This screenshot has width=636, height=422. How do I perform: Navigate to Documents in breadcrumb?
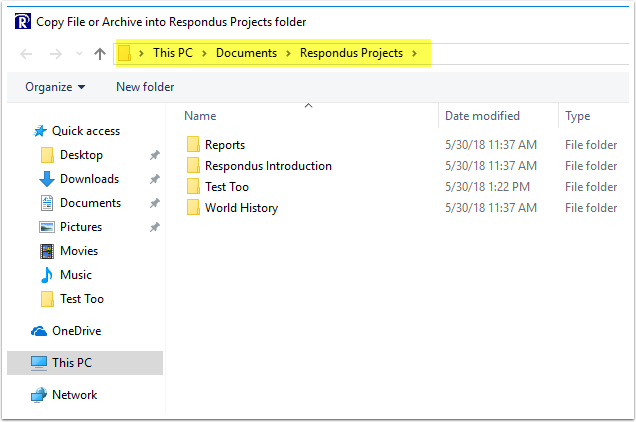click(x=246, y=53)
